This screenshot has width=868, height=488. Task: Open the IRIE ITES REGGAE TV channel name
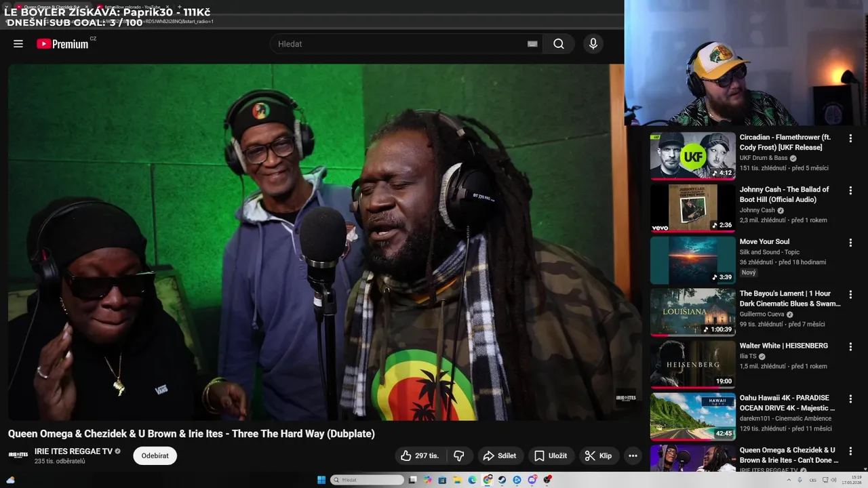coord(73,451)
